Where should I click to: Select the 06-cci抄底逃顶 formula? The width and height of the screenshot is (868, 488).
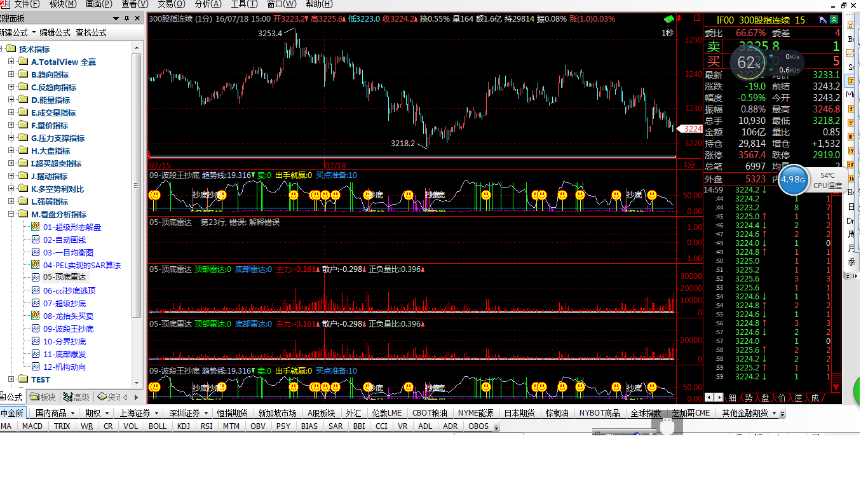[x=69, y=290]
